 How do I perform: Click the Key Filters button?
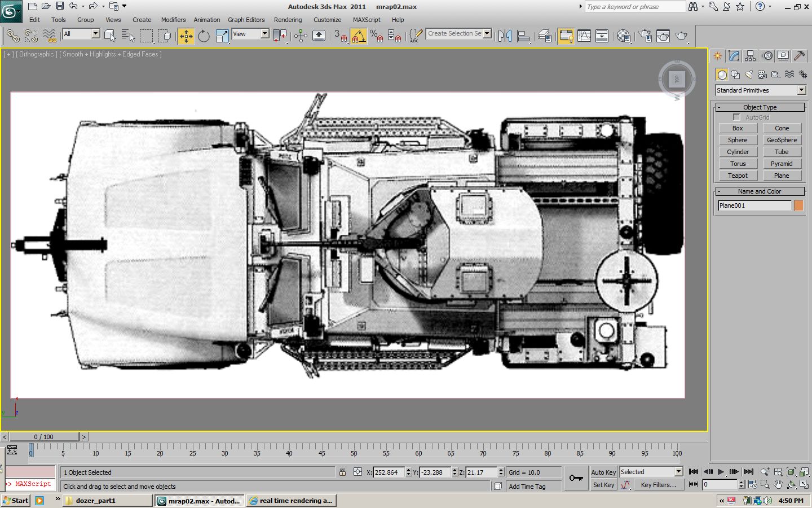[x=658, y=485]
